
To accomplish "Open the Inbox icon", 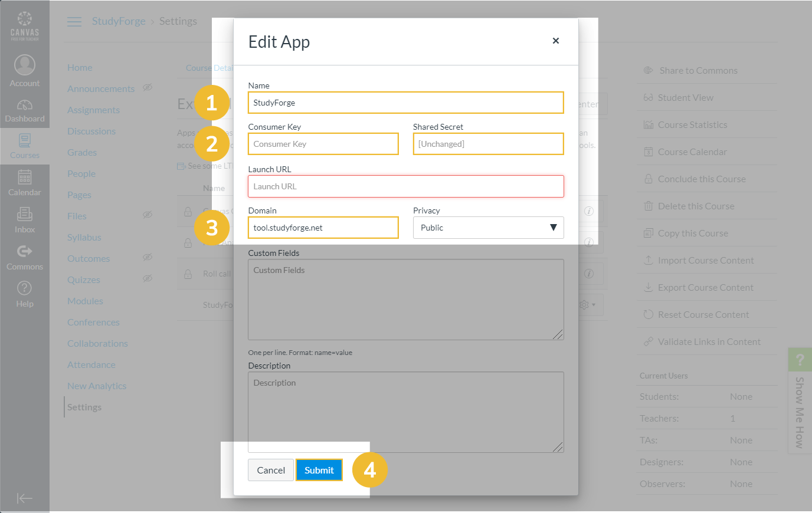I will pos(25,214).
